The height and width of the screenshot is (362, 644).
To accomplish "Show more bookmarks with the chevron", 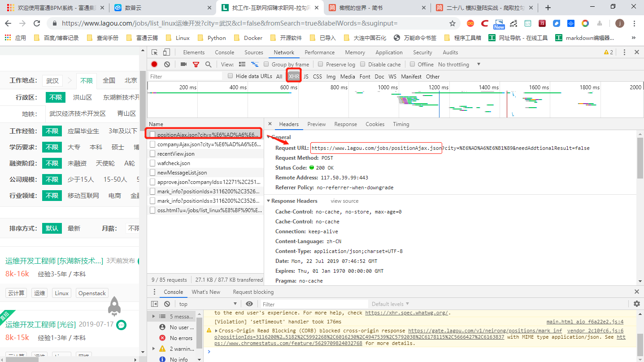I will (634, 38).
